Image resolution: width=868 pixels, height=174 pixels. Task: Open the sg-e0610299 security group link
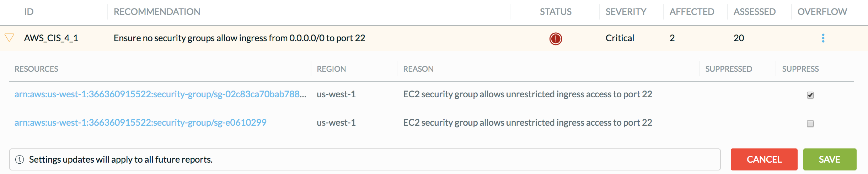coord(140,123)
